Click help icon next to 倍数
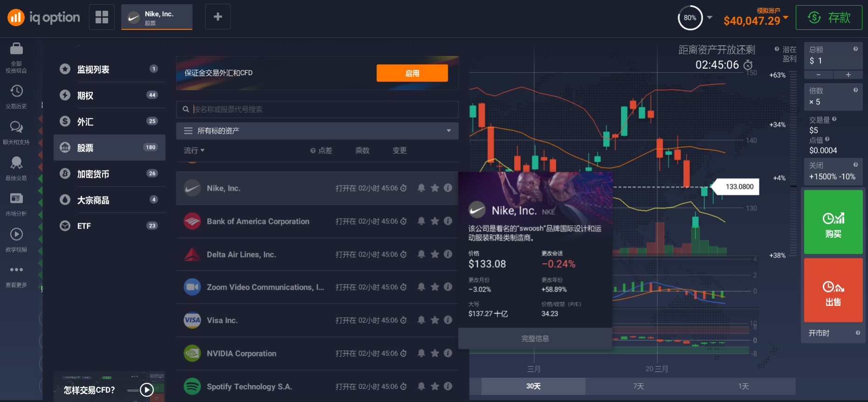The image size is (868, 402). pos(855,90)
